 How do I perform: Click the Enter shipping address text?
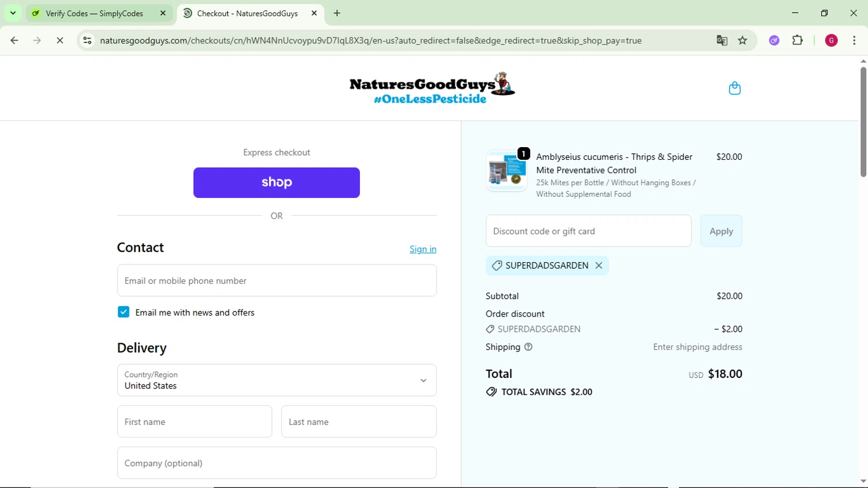tap(697, 347)
